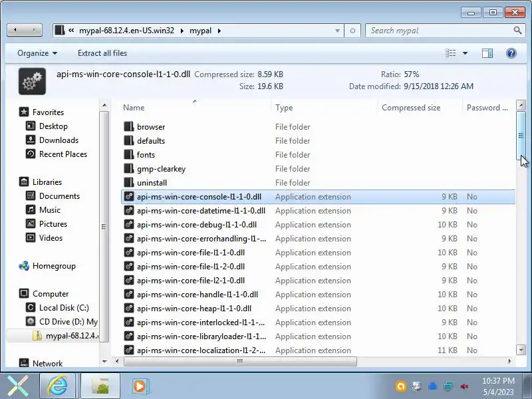
Task: Click the taskbar clock showing 10:37 PM
Action: (x=498, y=386)
